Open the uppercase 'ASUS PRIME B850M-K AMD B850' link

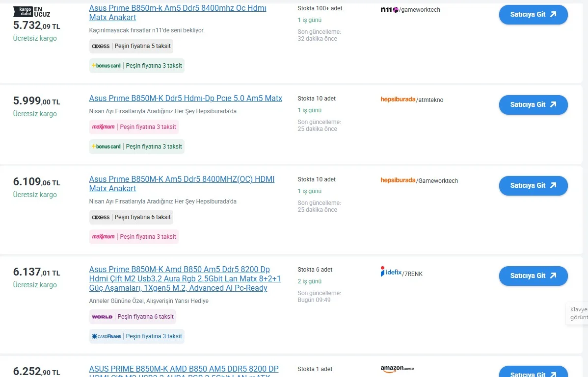[184, 372]
